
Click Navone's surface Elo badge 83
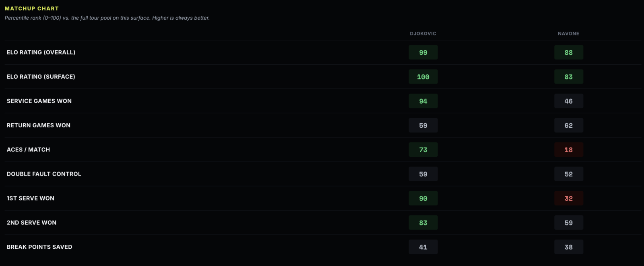pyautogui.click(x=568, y=77)
